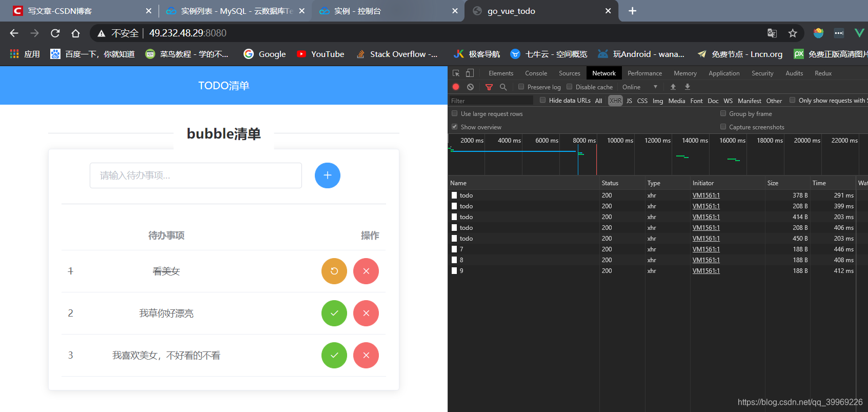The width and height of the screenshot is (868, 412).
Task: Toggle the device toolbar icon
Action: 470,73
